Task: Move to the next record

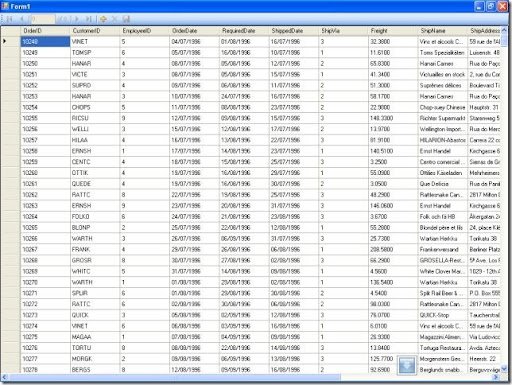Action: pyautogui.click(x=77, y=19)
